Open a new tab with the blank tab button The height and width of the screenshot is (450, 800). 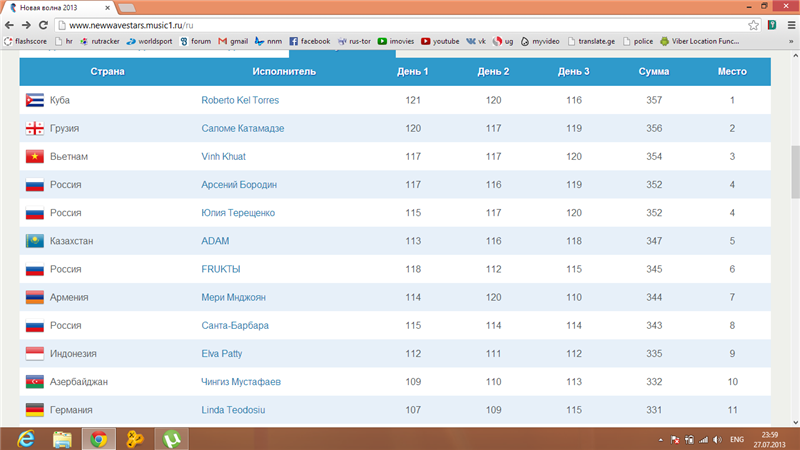coord(127,8)
